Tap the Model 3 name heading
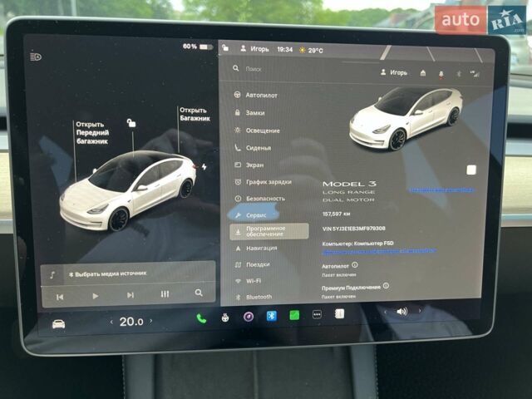532x399 pixels. 349,184
